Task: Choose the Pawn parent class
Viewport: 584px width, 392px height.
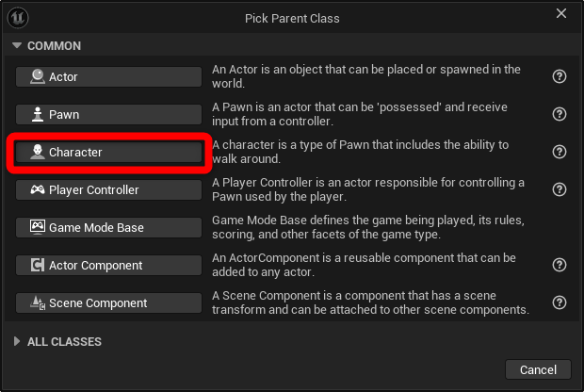Action: click(x=108, y=114)
